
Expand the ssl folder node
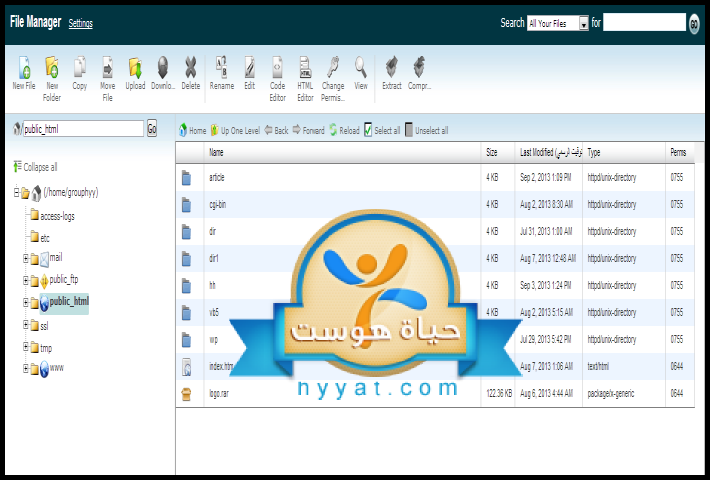(x=26, y=325)
